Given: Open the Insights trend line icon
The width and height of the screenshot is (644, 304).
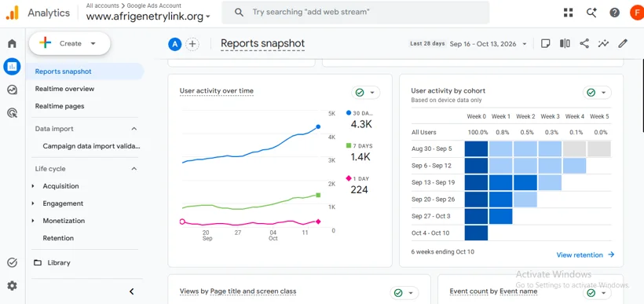Looking at the screenshot, I should point(603,43).
